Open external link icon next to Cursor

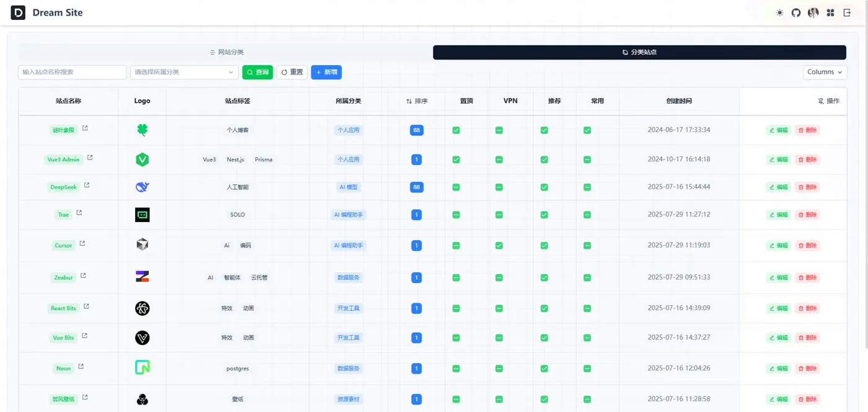(82, 244)
